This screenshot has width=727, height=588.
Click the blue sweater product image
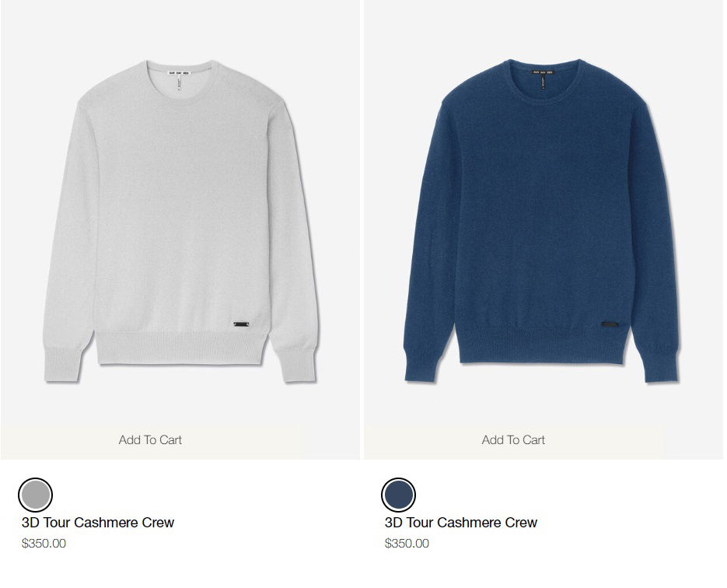point(541,221)
